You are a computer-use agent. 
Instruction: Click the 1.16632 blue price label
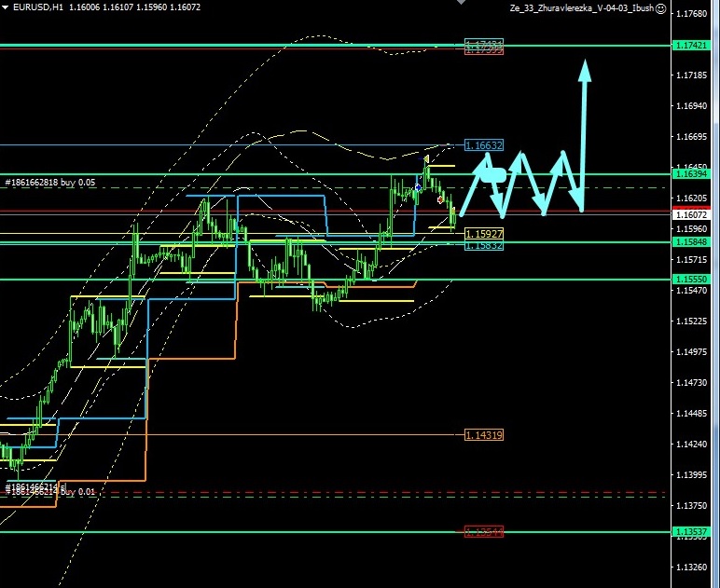pos(484,145)
